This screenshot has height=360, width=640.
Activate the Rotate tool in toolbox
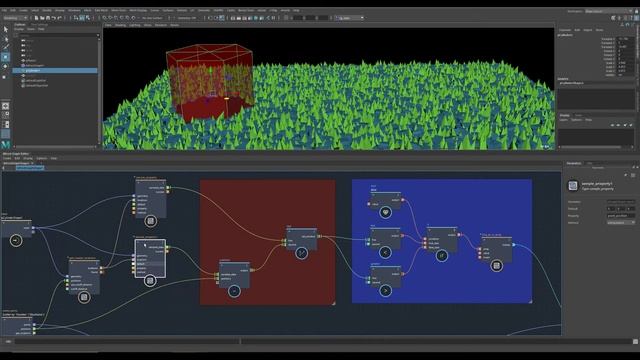click(x=6, y=66)
